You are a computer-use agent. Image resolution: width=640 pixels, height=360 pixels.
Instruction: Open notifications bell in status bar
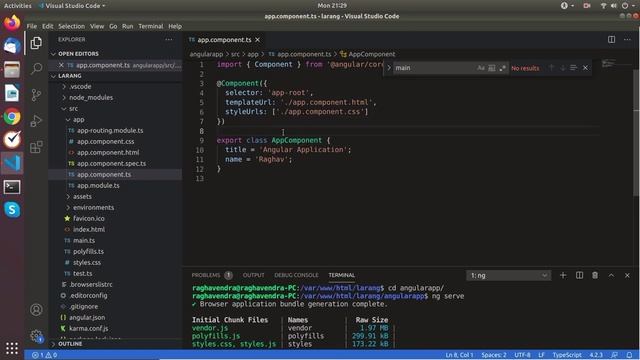(x=629, y=355)
